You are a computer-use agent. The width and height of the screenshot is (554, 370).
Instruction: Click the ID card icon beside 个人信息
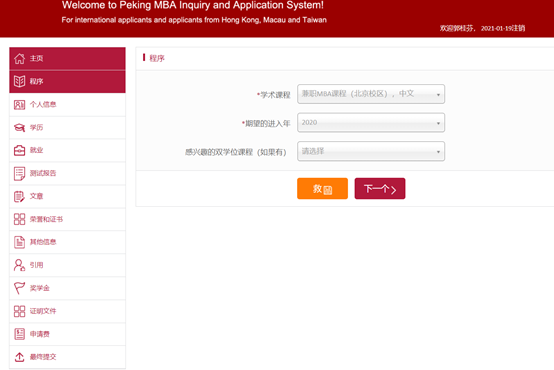pyautogui.click(x=19, y=105)
